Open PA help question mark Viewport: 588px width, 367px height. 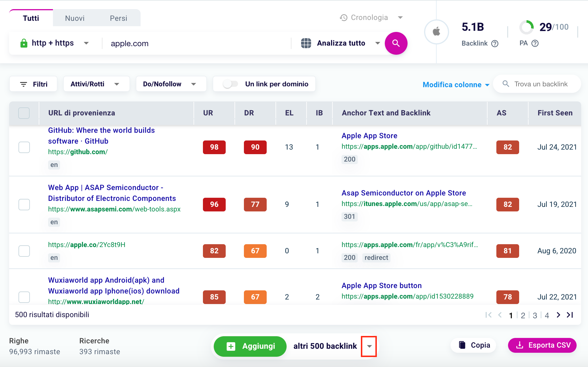[x=535, y=43]
